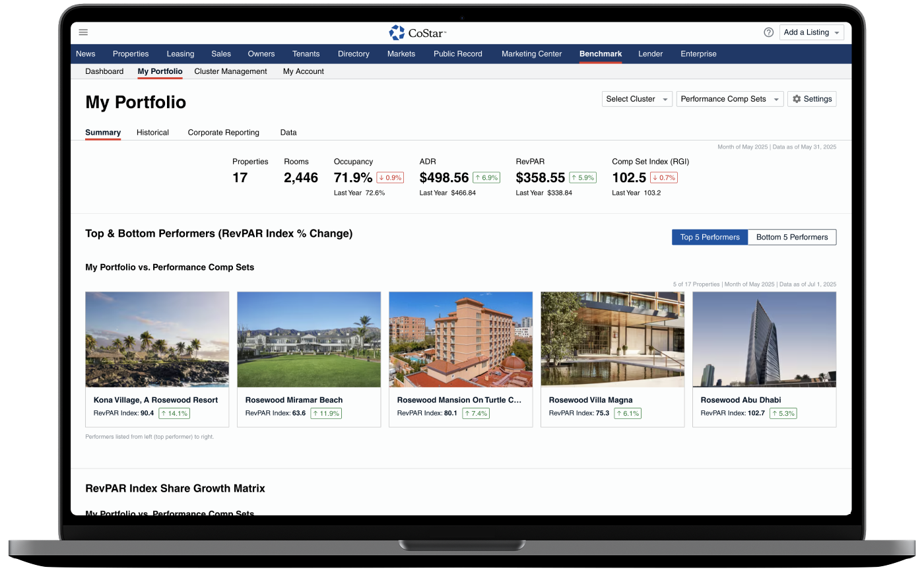Expand the Add a Listing dropdown
This screenshot has height=584, width=924.
pos(812,32)
